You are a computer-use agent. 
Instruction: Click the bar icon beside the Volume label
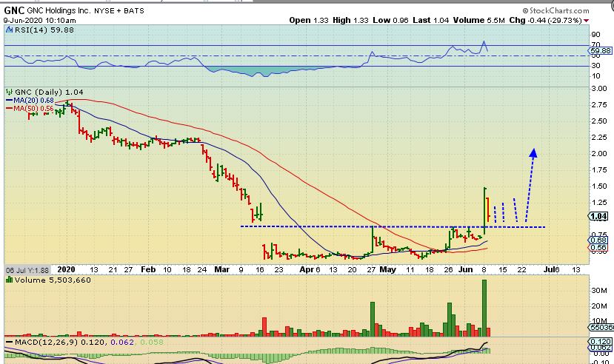tap(10, 280)
